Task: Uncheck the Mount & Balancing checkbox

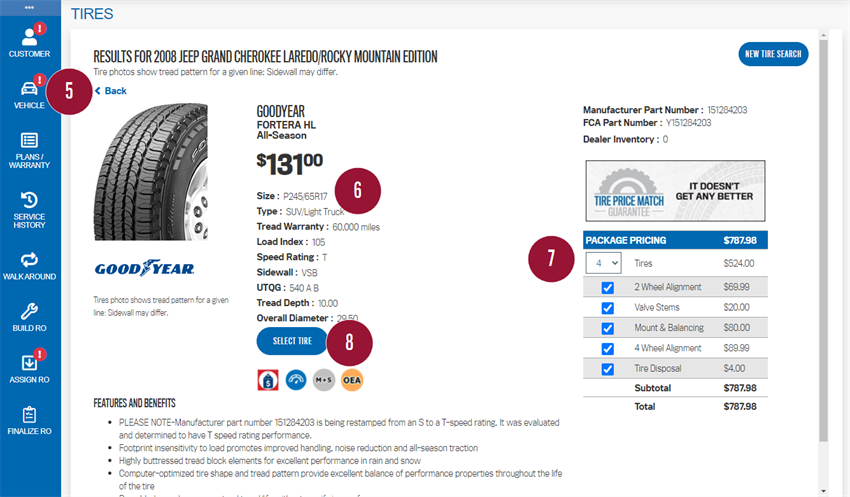Action: tap(608, 328)
